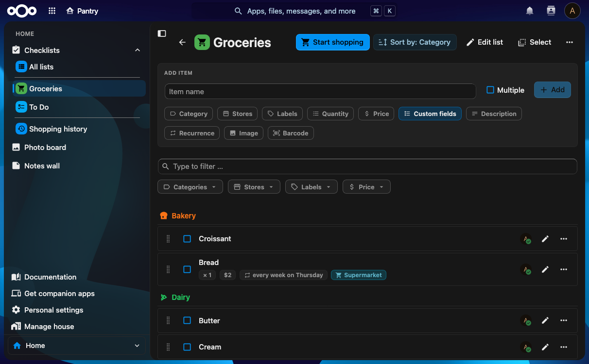
Task: Open the Nextcloud app grid menu
Action: pyautogui.click(x=52, y=11)
